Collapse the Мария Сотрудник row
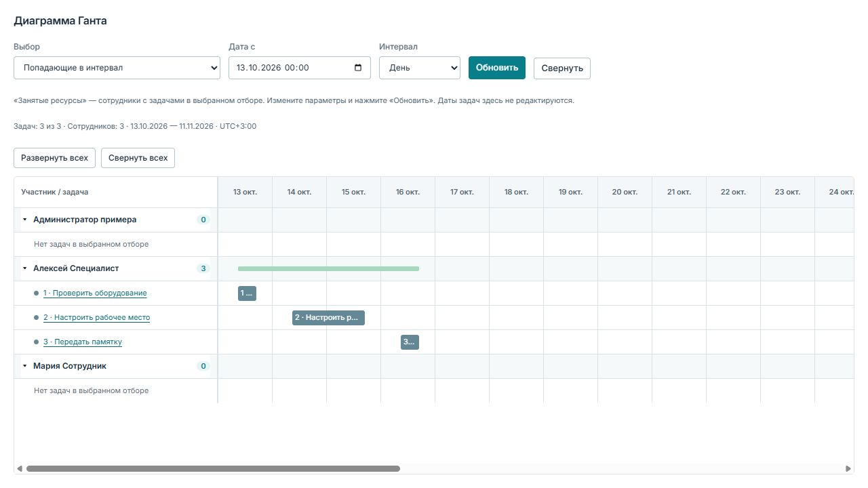This screenshot has height=488, width=868. pos(25,366)
